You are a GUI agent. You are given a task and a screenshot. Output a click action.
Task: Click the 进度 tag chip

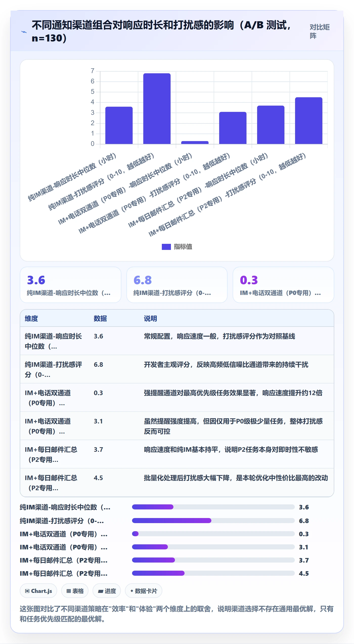tap(107, 591)
